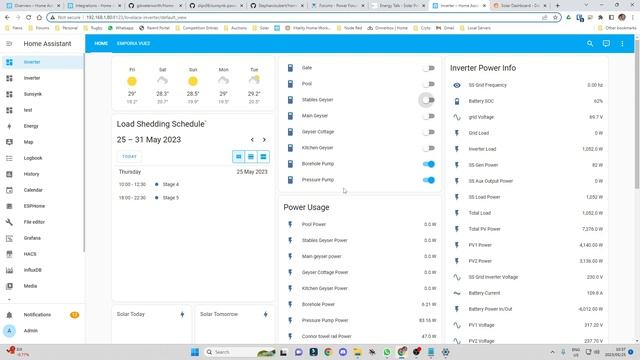Click the Windows taskbar Search box
The width and height of the screenshot is (640, 360).
pyautogui.click(x=240, y=352)
